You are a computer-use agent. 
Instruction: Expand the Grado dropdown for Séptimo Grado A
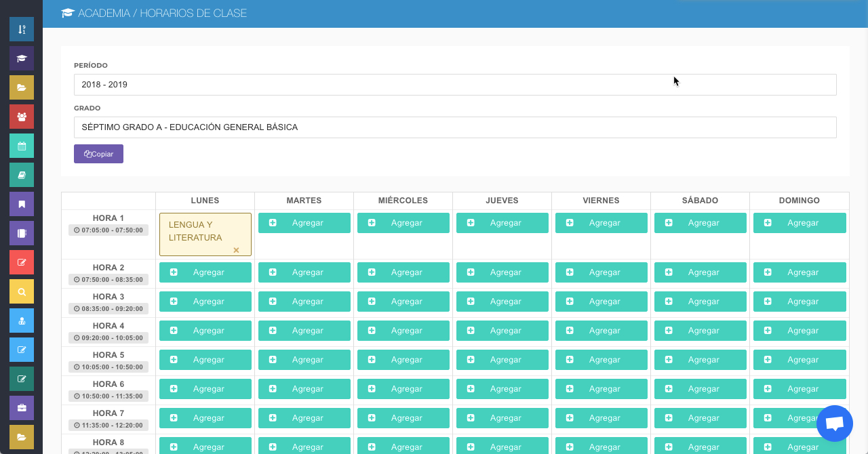pos(454,127)
